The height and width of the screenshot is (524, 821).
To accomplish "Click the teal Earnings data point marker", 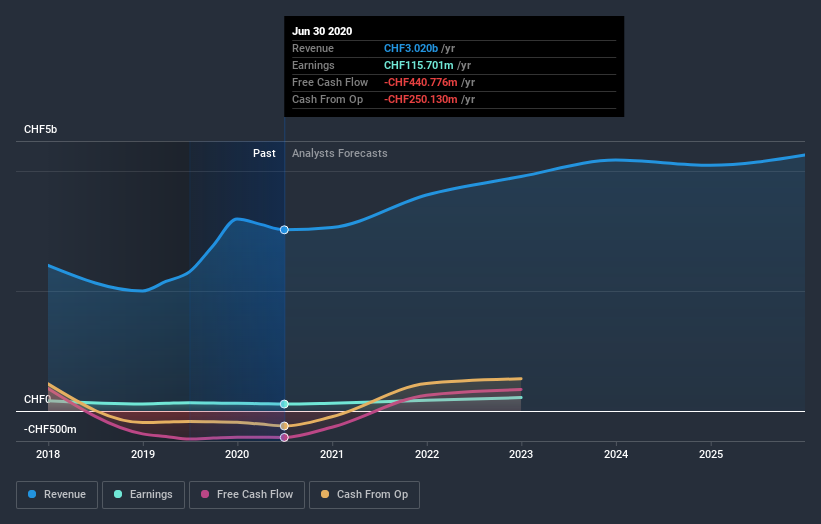I will tap(284, 404).
